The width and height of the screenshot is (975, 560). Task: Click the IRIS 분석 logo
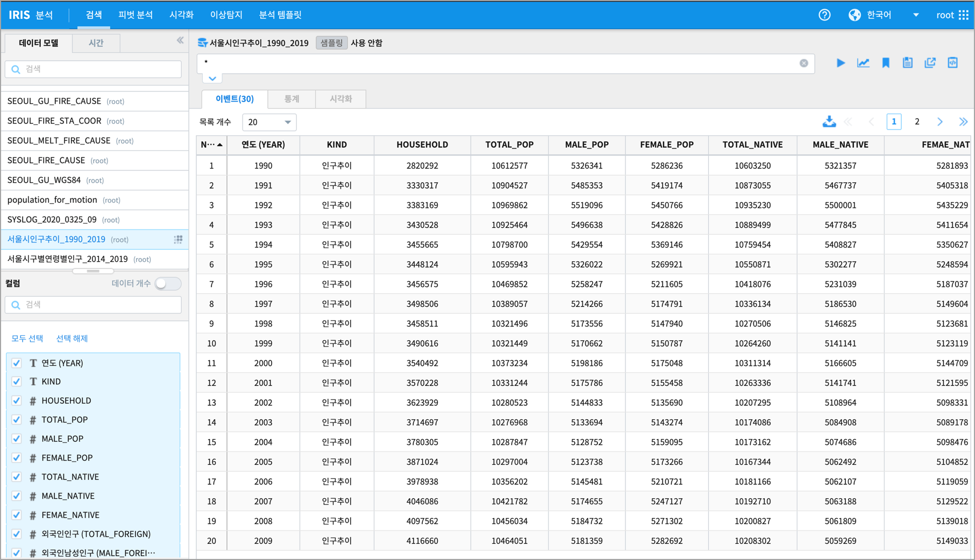(x=31, y=15)
